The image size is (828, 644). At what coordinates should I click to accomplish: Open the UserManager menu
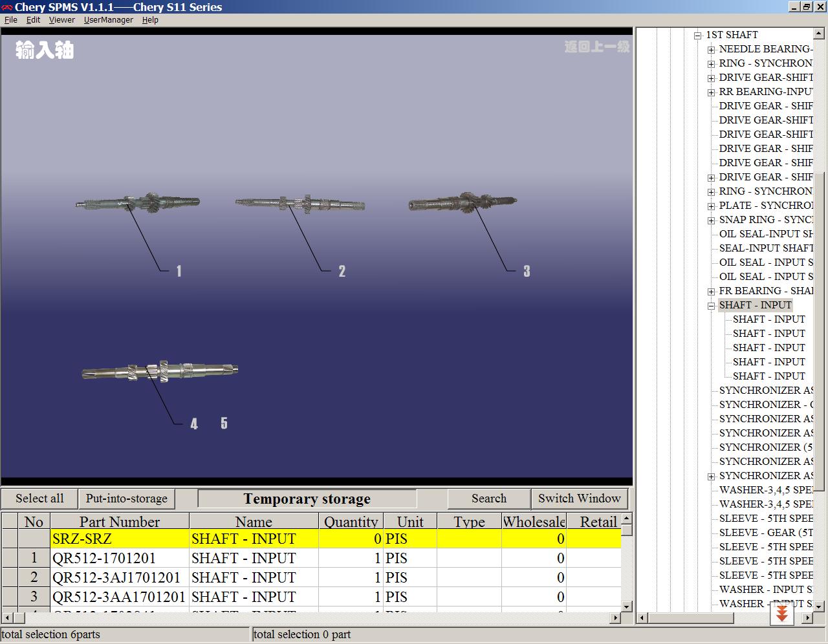(108, 20)
